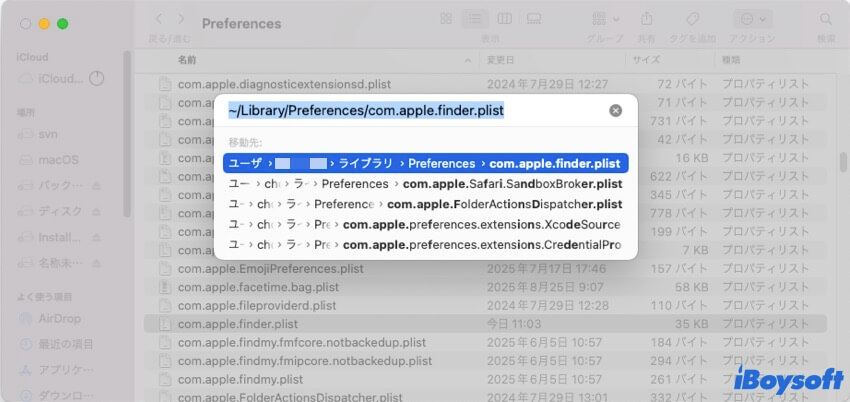Select the com.apple.finder.plist suggestion
850x402 pixels.
click(x=425, y=163)
